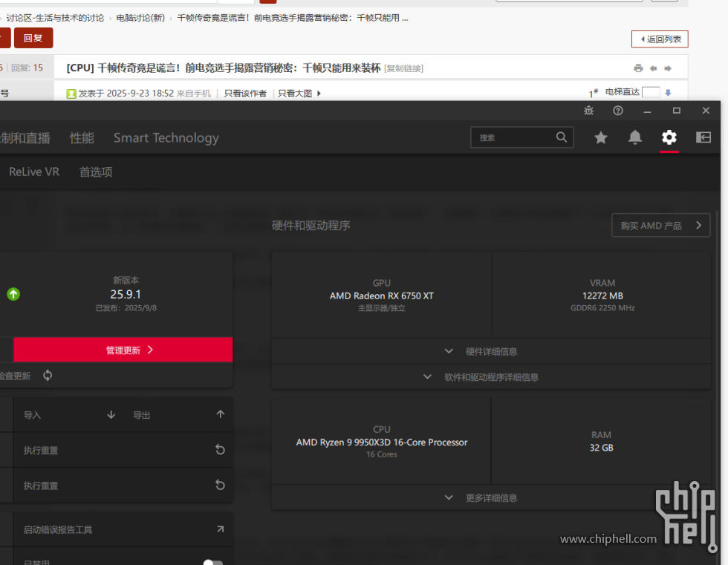
Task: Click the second 执行重置 reset icon
Action: pyautogui.click(x=220, y=485)
